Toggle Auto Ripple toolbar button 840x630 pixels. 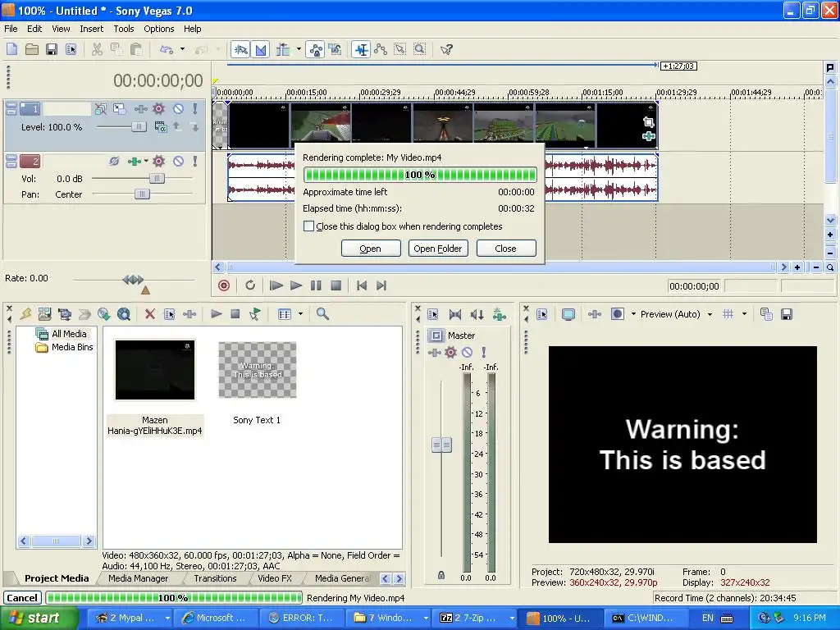point(283,50)
